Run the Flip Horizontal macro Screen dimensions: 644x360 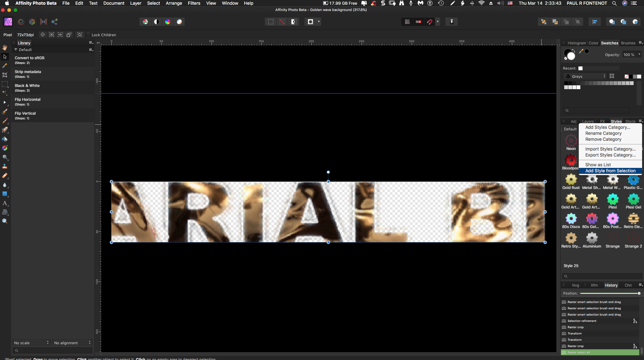pyautogui.click(x=53, y=101)
